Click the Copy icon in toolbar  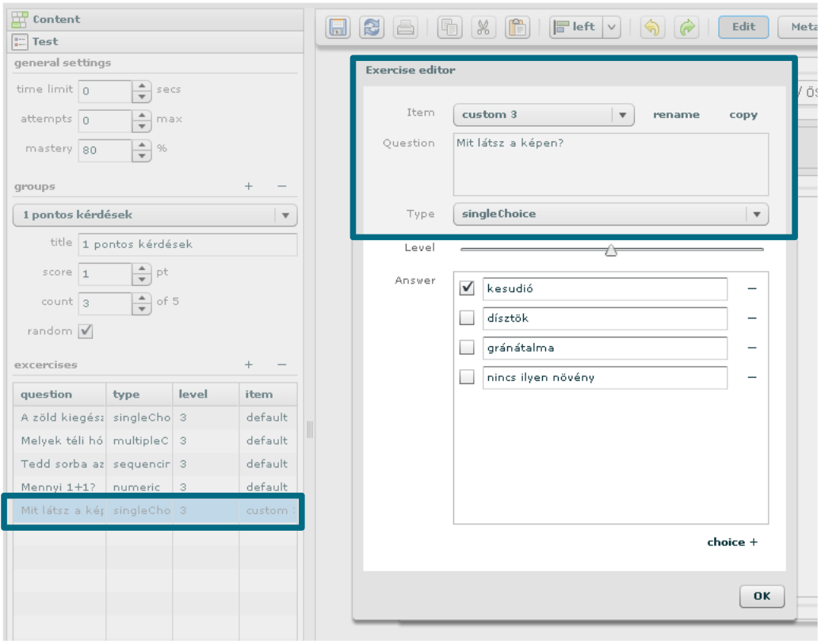(449, 28)
